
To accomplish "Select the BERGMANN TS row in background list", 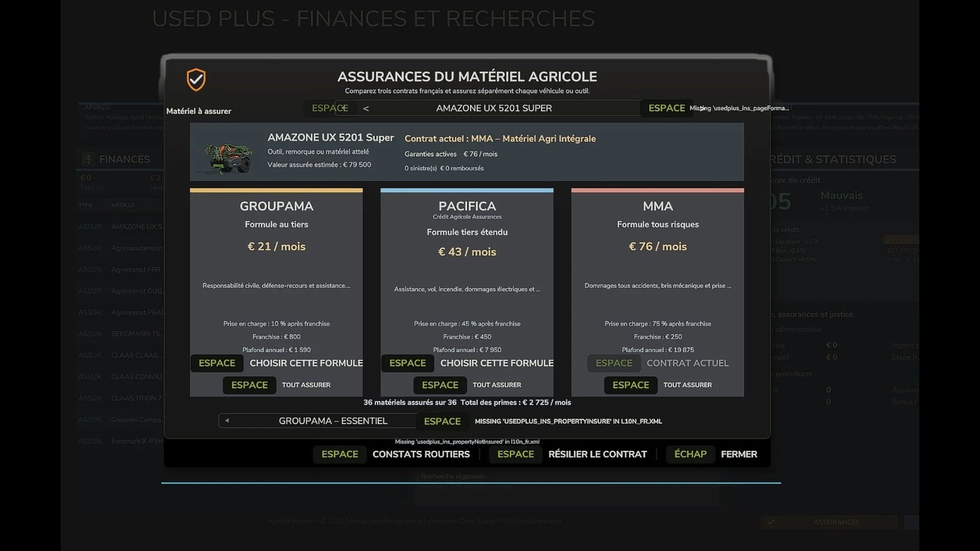I will point(121,334).
